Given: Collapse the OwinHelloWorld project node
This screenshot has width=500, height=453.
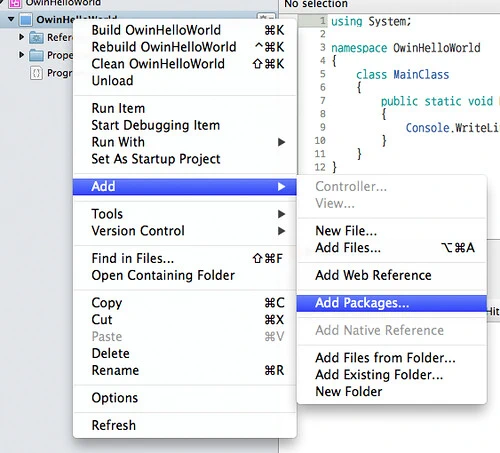Looking at the screenshot, I should pos(11,19).
